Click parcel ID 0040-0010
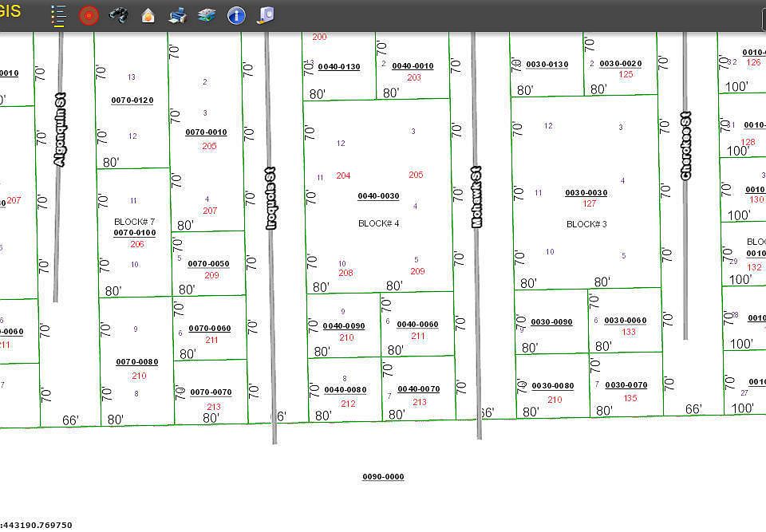766x532 pixels. pos(413,66)
